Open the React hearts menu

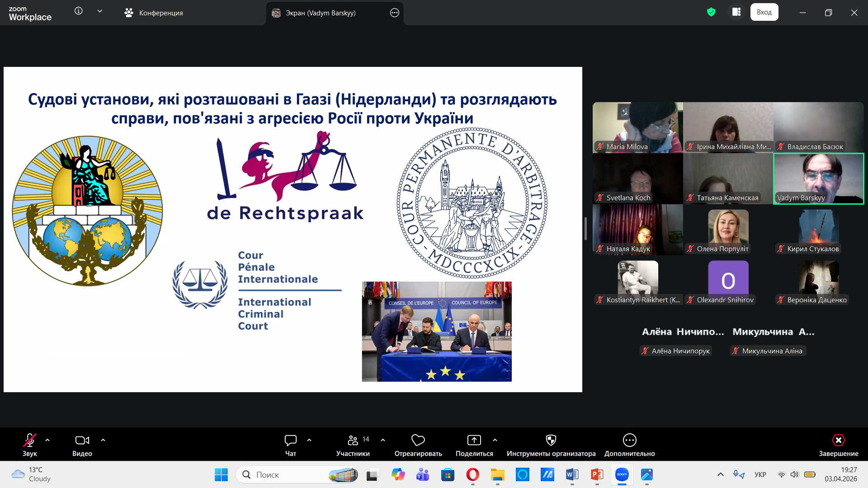point(418,445)
